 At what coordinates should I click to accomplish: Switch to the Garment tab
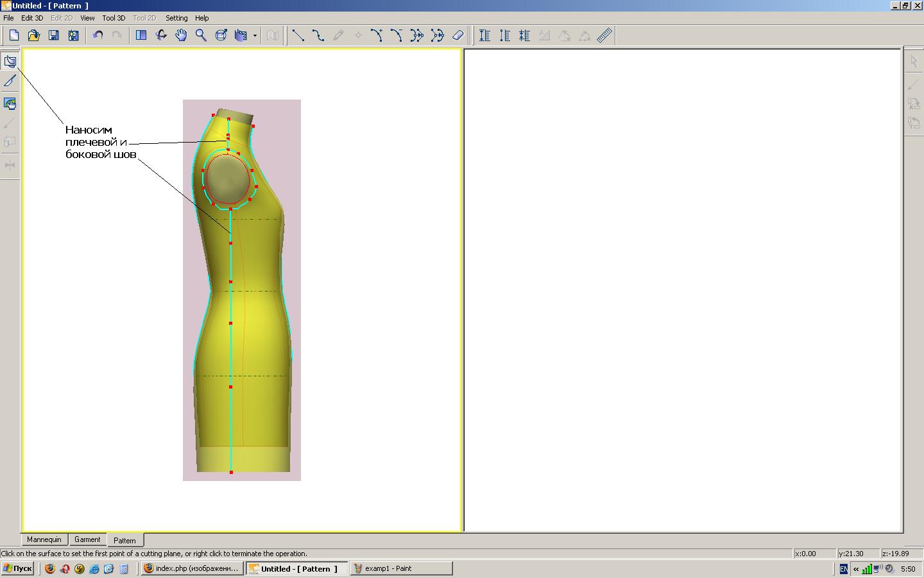click(x=87, y=539)
